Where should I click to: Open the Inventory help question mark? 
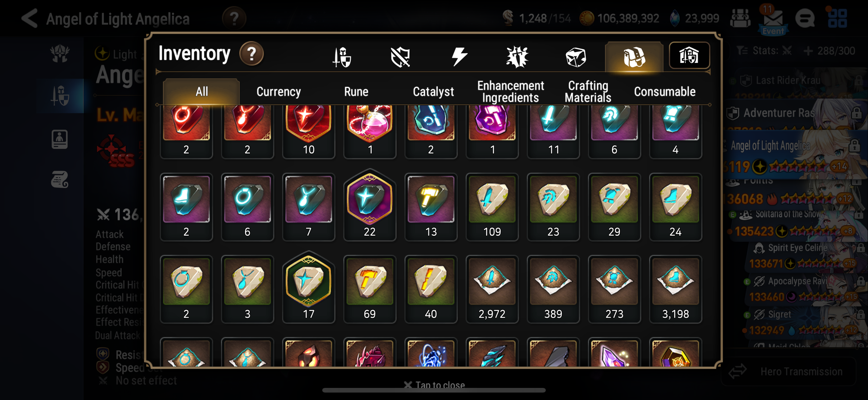tap(251, 54)
